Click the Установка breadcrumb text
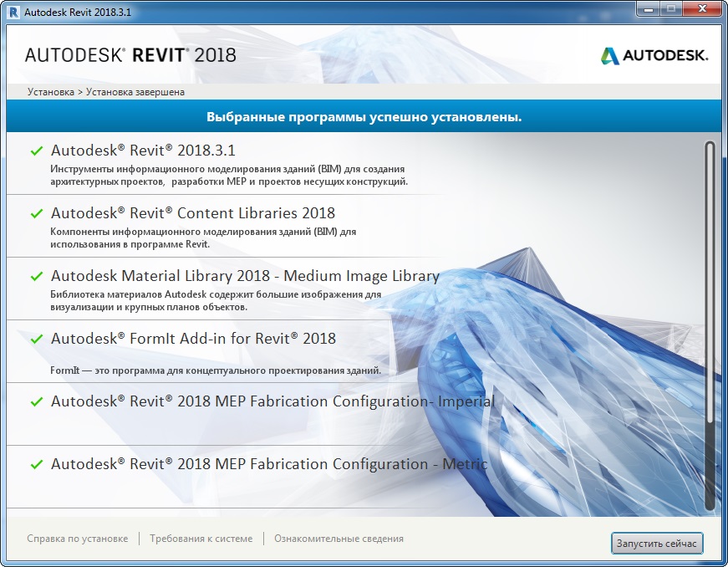The image size is (728, 567). coord(50,92)
